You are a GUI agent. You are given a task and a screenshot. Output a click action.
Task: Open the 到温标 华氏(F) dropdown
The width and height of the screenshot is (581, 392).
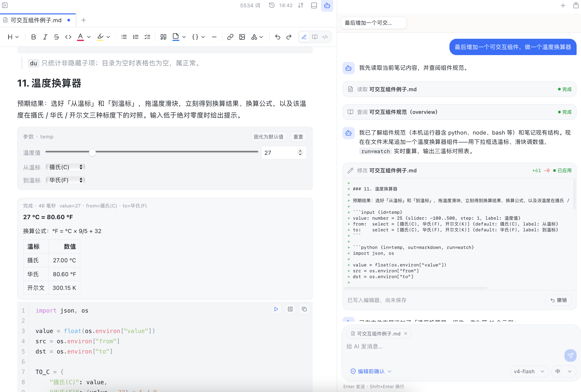[65, 180]
